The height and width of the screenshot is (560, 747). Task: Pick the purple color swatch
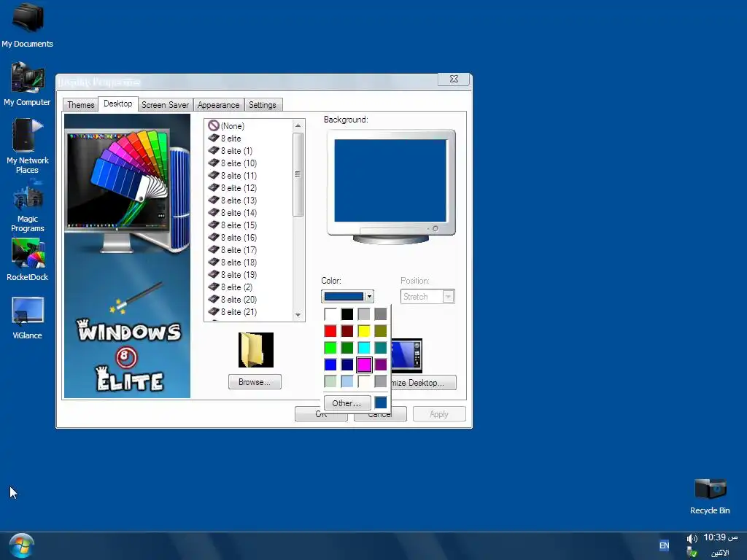[381, 365]
